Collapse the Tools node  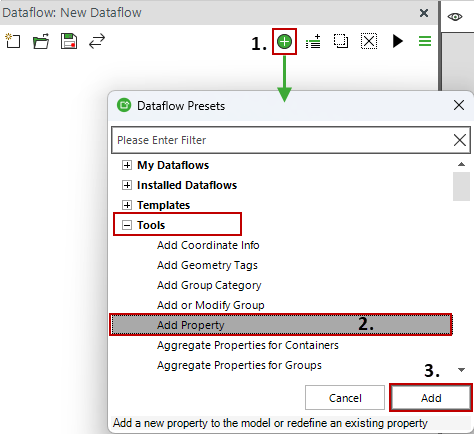point(127,225)
